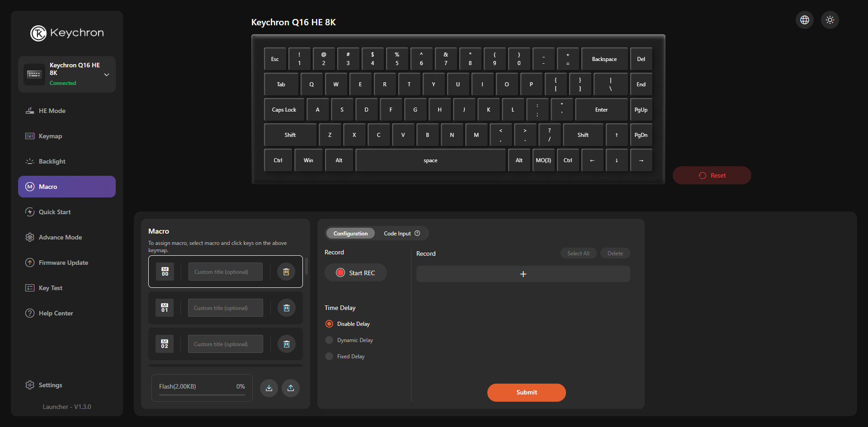Expand record list with plus bar
This screenshot has height=427, width=868.
(523, 274)
